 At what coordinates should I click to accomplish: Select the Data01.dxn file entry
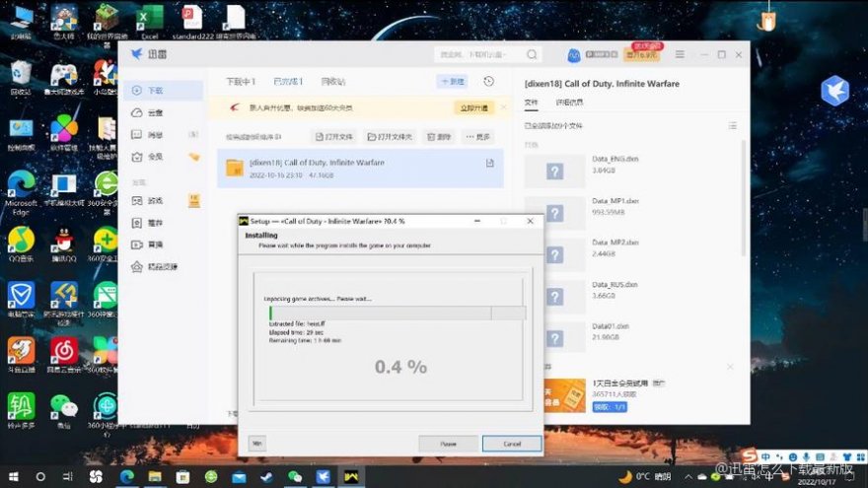pos(631,337)
